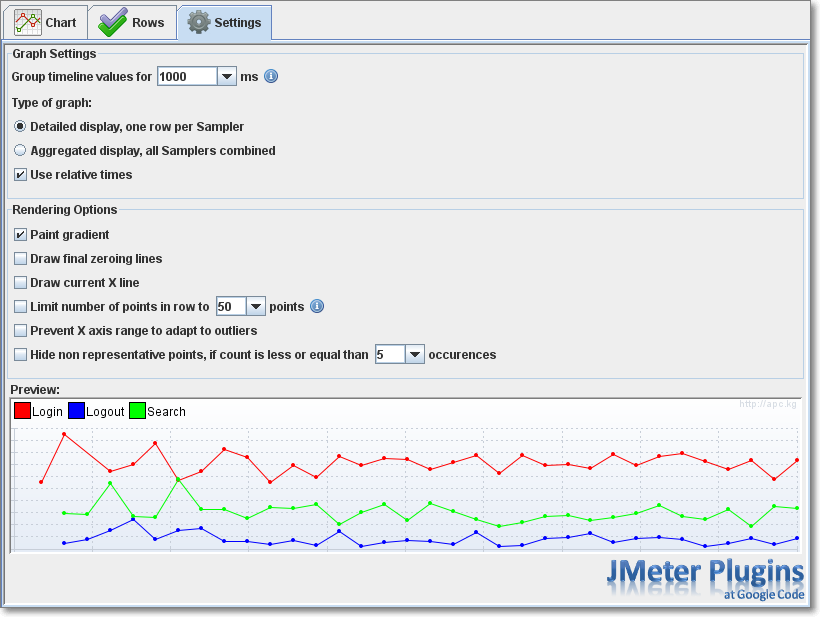Select Aggregated display radio button

[x=20, y=151]
